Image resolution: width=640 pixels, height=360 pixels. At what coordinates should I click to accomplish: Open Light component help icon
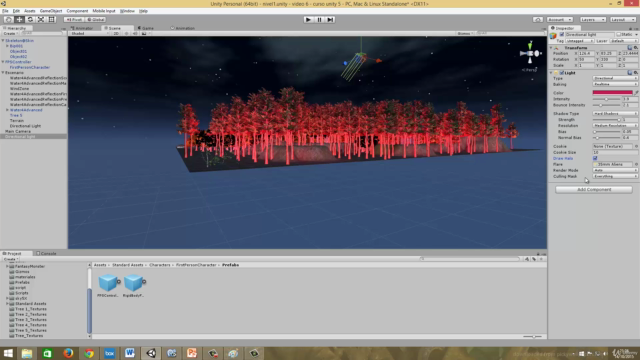point(630,73)
